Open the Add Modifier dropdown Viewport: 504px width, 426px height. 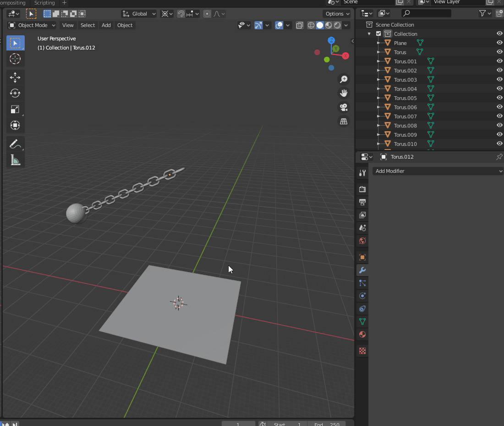(438, 171)
